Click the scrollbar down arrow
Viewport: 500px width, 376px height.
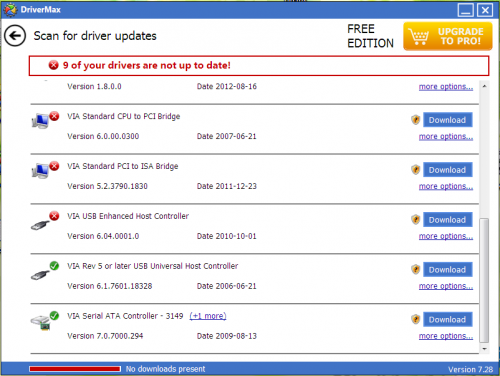[484, 349]
